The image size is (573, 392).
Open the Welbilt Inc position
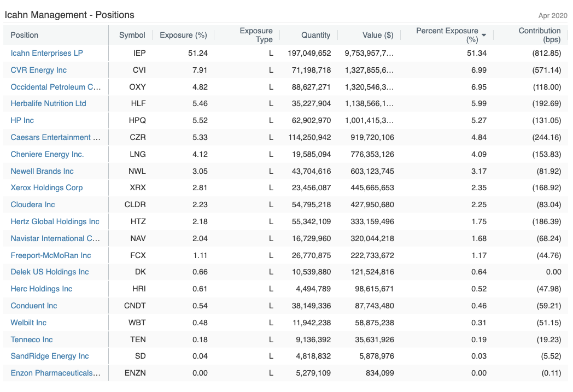pyautogui.click(x=28, y=323)
